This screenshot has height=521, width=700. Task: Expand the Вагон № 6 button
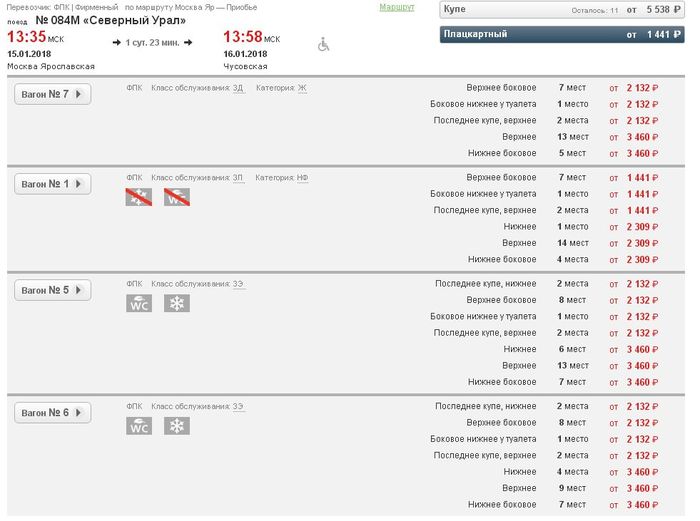(52, 413)
